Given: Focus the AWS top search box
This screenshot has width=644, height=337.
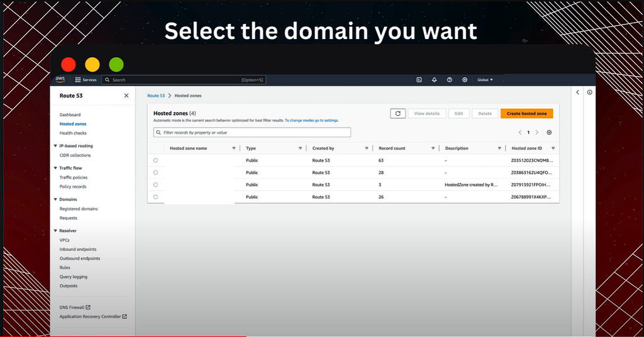Looking at the screenshot, I should point(184,80).
